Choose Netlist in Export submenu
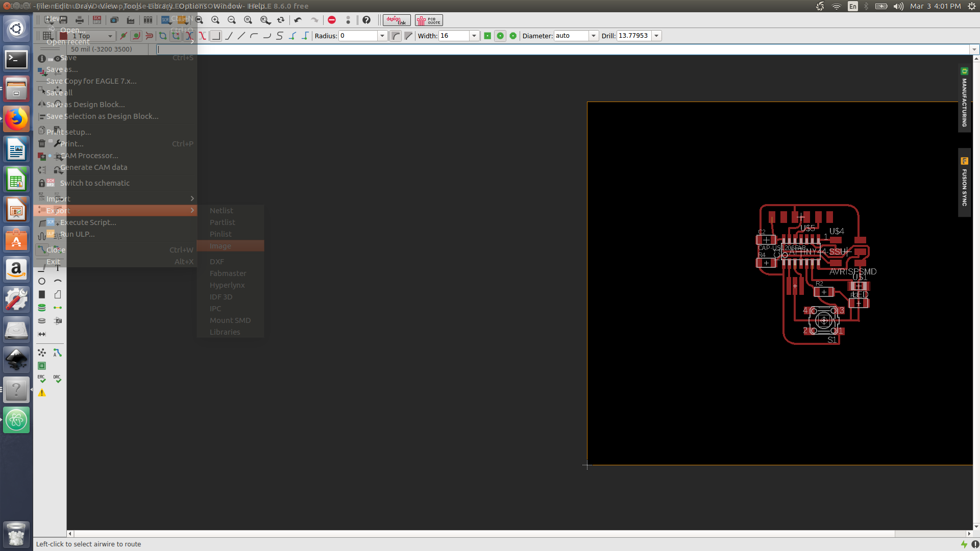The height and width of the screenshot is (551, 980). 230,211
